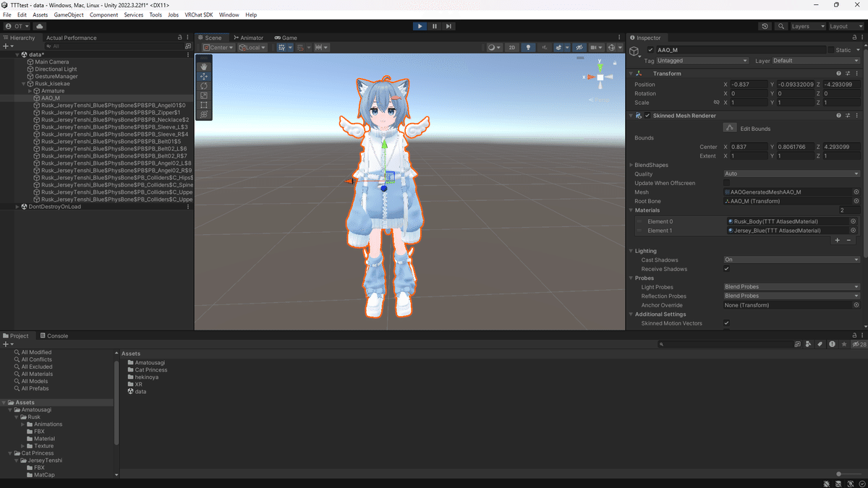Select the Scale tool
Viewport: 868px width, 488px height.
[203, 95]
